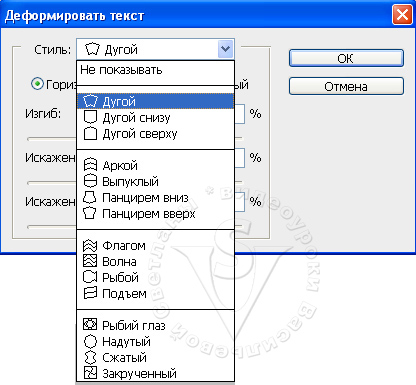This screenshot has width=416, height=385.
Task: Click the Squeeze icon beside Сжатый
Action: (x=90, y=357)
